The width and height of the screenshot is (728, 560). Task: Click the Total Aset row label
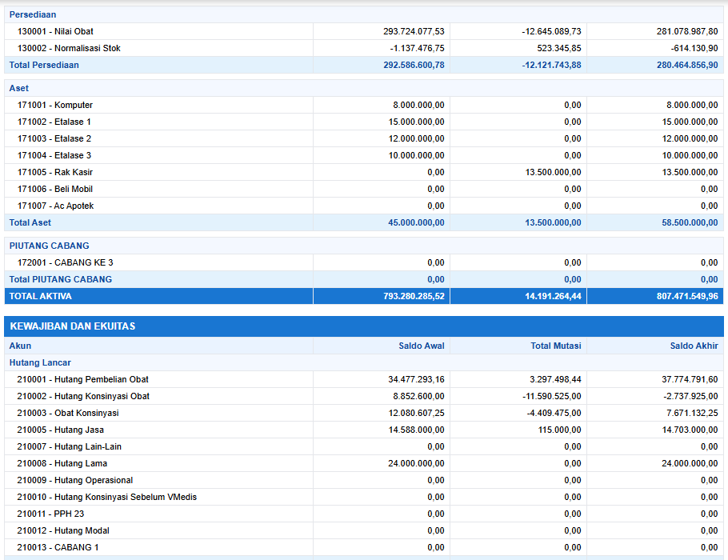(30, 222)
